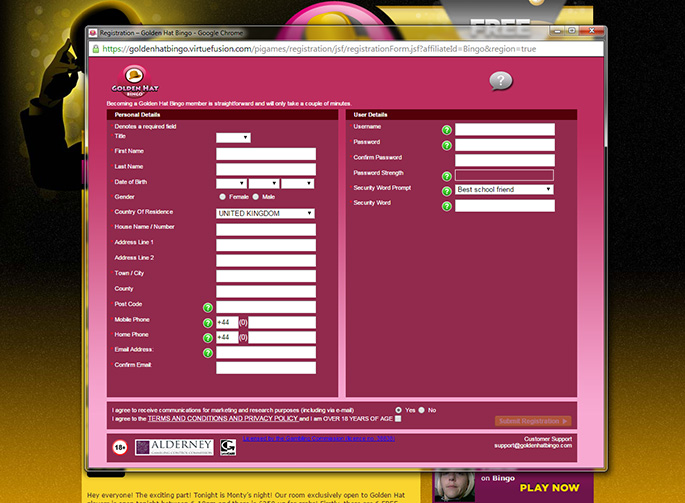This screenshot has width=685, height=503.
Task: Click the Home Phone number field
Action: [x=282, y=337]
